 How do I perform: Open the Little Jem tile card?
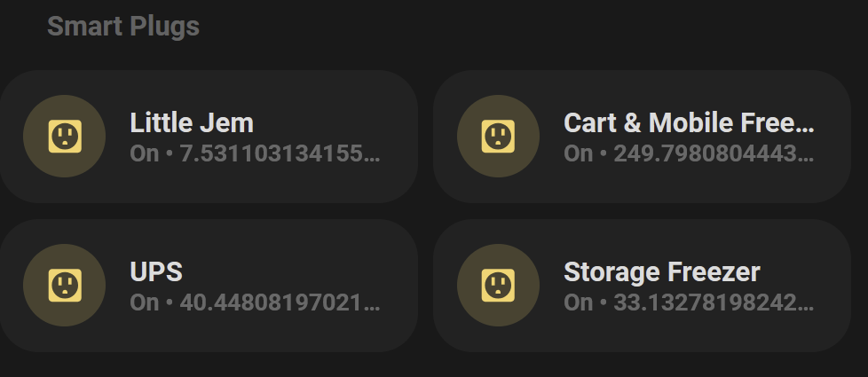click(x=209, y=137)
